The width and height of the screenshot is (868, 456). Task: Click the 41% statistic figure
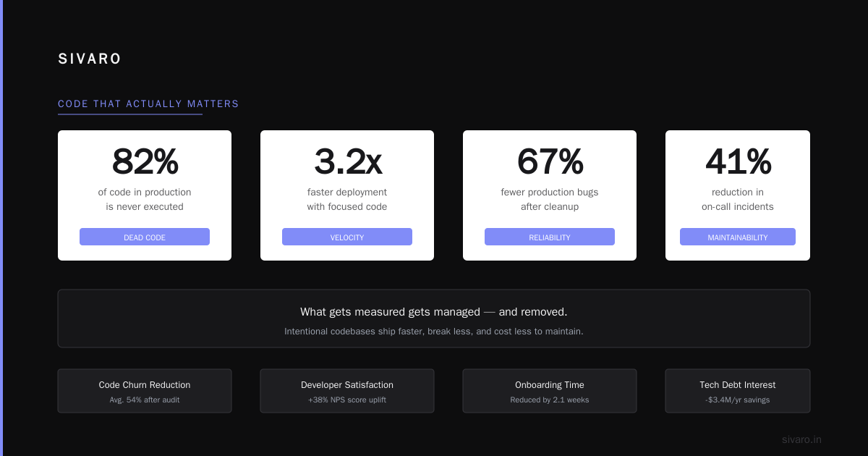[738, 161]
